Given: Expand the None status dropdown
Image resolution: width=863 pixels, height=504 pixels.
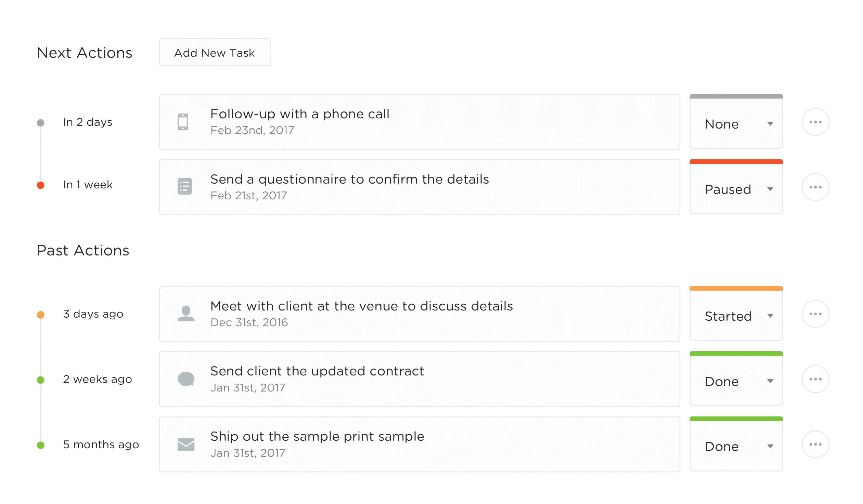Looking at the screenshot, I should point(736,122).
